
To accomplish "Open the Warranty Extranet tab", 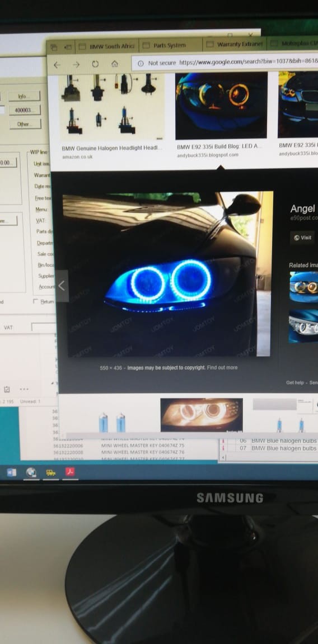I will tap(235, 44).
